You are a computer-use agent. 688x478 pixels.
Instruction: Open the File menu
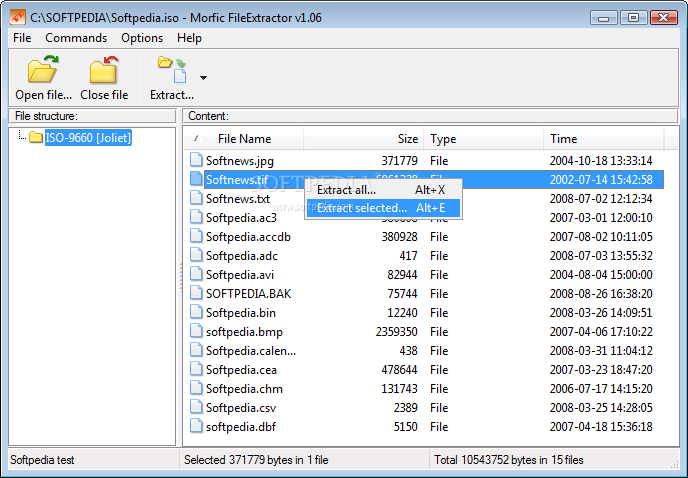(x=22, y=38)
